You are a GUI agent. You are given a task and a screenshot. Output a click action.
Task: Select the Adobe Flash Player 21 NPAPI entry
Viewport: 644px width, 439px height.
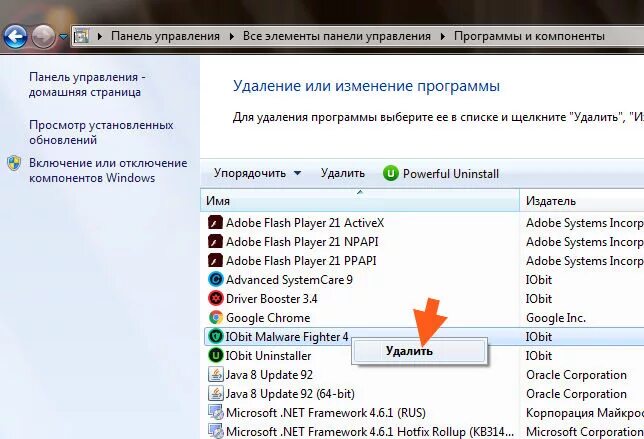302,242
